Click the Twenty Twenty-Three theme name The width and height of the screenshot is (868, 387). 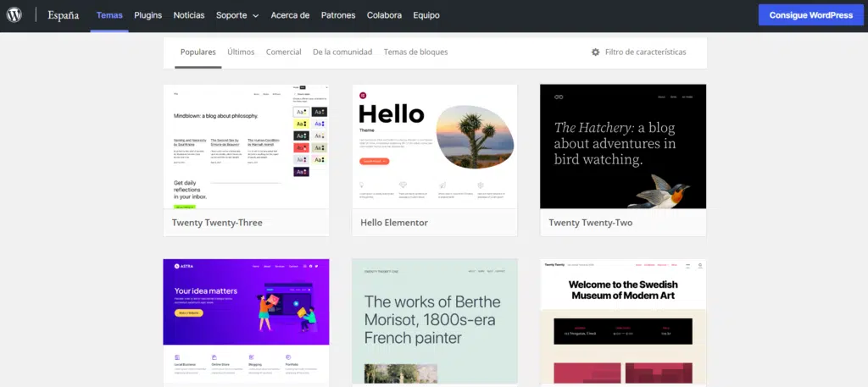[x=217, y=223]
